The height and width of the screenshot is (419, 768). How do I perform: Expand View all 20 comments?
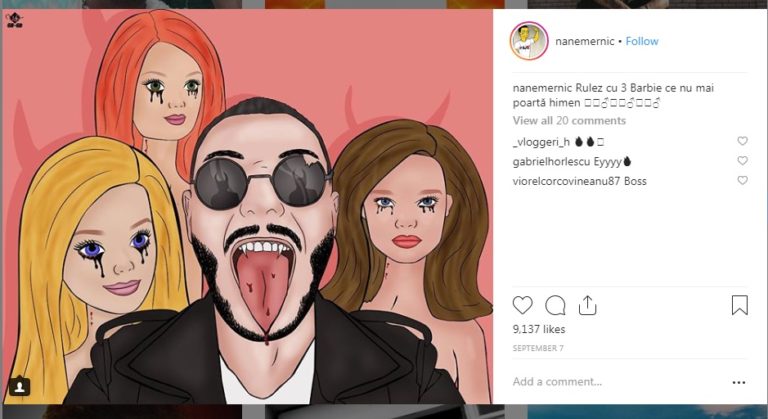click(x=569, y=121)
